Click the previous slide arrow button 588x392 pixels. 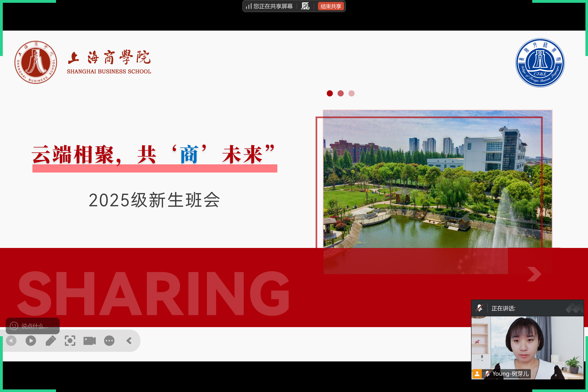coord(11,340)
